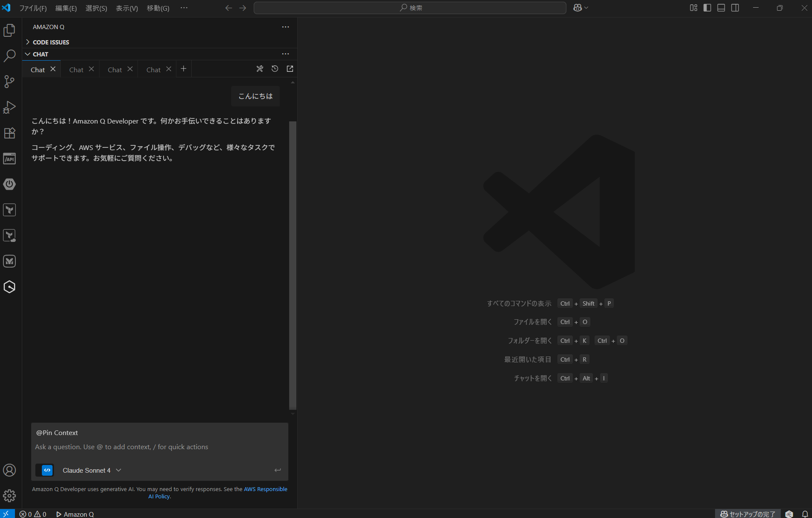Toggle the bottom panel

coord(721,8)
